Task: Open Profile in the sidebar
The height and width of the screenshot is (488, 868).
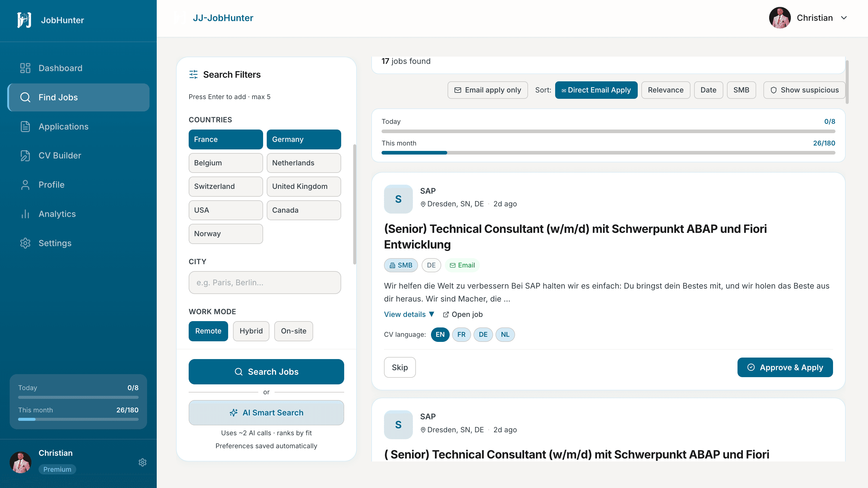Action: pyautogui.click(x=78, y=185)
